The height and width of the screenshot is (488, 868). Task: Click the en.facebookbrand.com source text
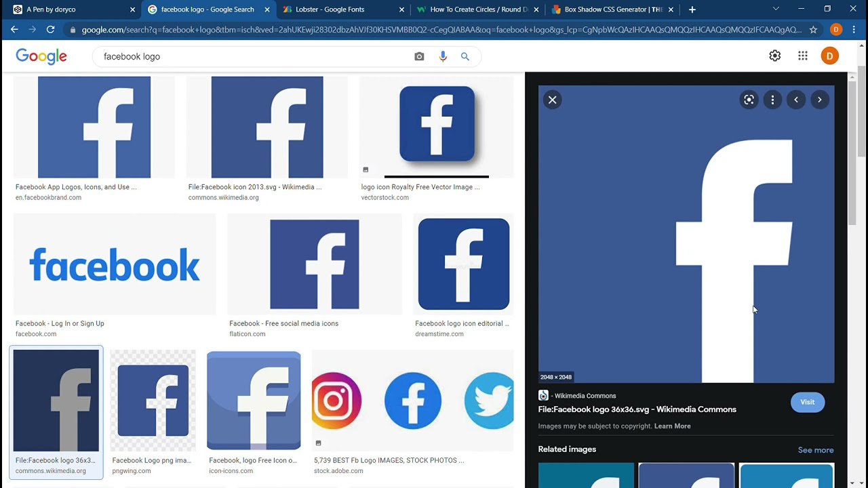(x=48, y=198)
